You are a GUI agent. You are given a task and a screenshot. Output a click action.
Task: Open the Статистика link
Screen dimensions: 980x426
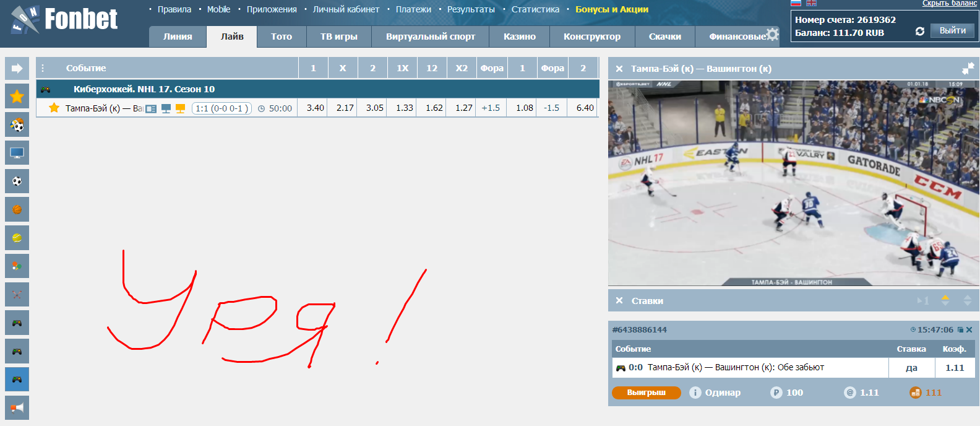pyautogui.click(x=535, y=9)
